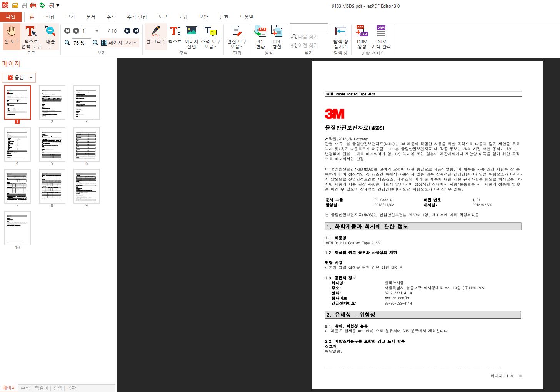Open annotation tools collection (주석 도구 모음)
Viewport: 560px width, 392px height.
[211, 37]
